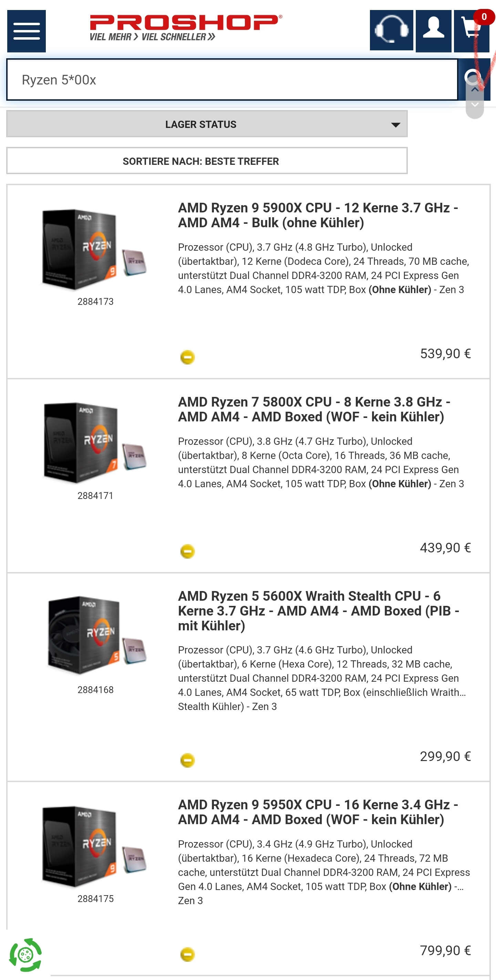Open the user account icon
496x980 pixels.
coord(434,30)
